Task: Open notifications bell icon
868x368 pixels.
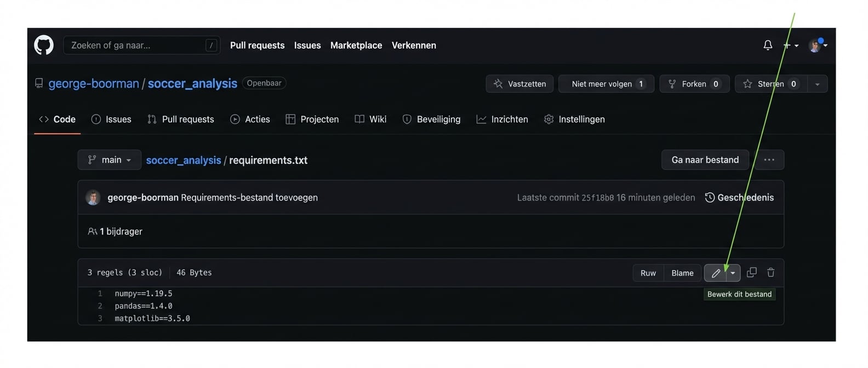Action: coord(768,45)
